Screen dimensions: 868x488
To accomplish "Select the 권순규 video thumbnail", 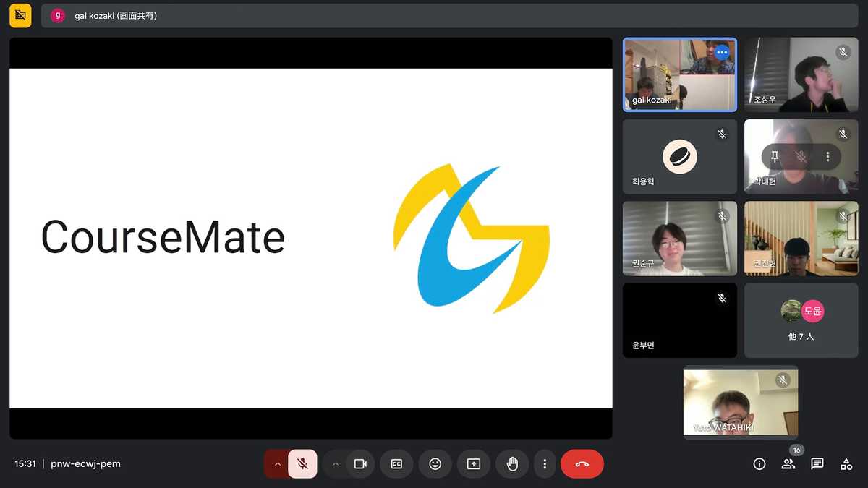I will coord(679,239).
